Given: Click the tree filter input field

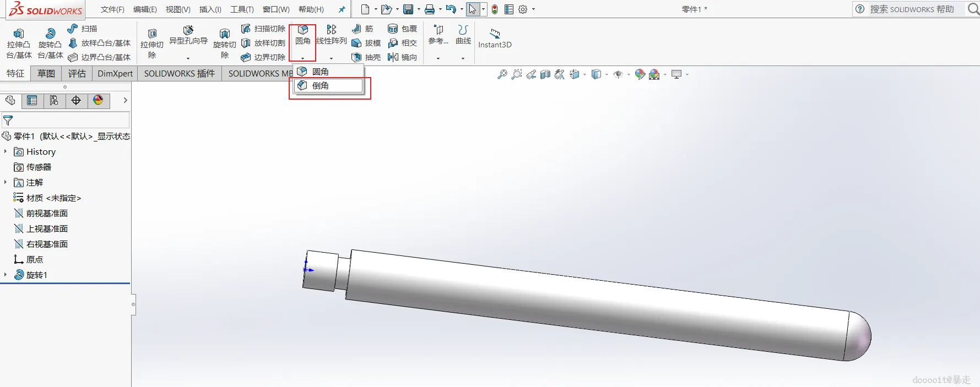Looking at the screenshot, I should click(66, 120).
